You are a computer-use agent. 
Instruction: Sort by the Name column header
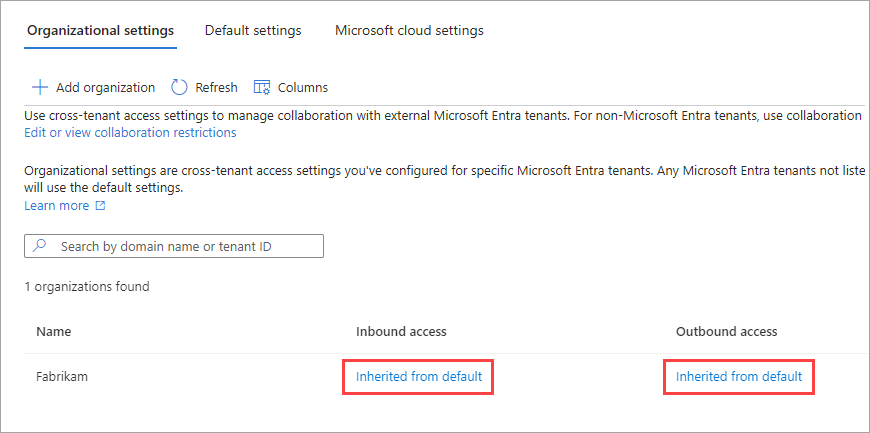(x=54, y=331)
